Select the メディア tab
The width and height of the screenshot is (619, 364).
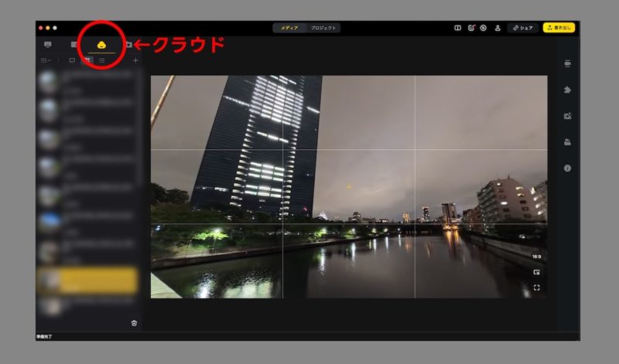[x=289, y=28]
